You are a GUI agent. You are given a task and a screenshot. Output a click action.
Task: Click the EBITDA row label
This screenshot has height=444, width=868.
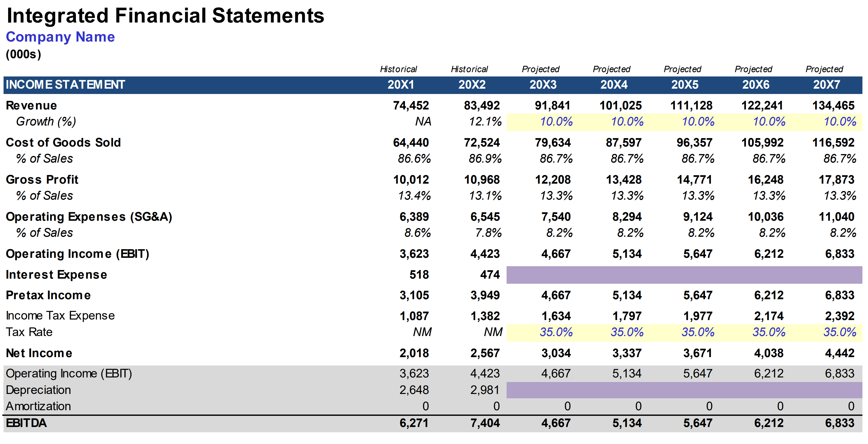coord(26,423)
